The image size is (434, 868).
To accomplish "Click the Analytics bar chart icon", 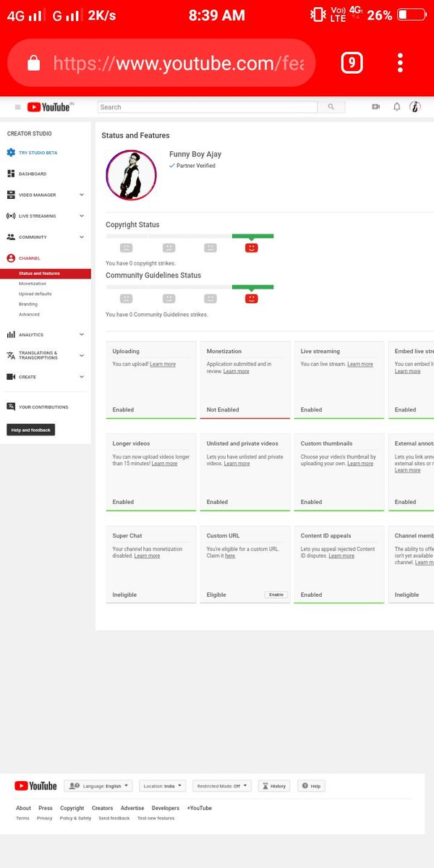I will [11, 334].
